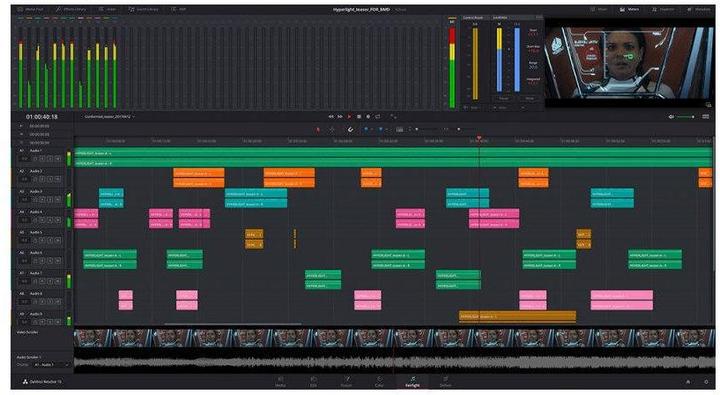Mute the Audio 2 track
The width and height of the screenshot is (720, 395).
click(x=58, y=179)
